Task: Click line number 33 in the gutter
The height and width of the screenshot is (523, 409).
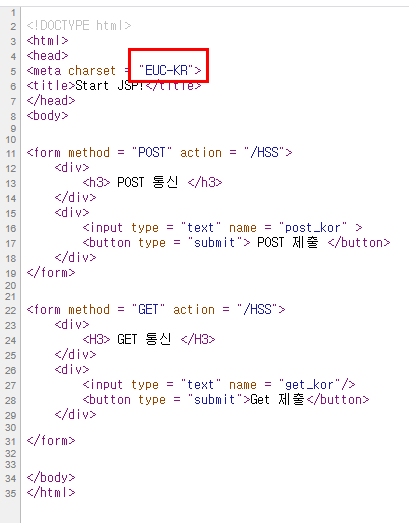Action: (x=11, y=465)
